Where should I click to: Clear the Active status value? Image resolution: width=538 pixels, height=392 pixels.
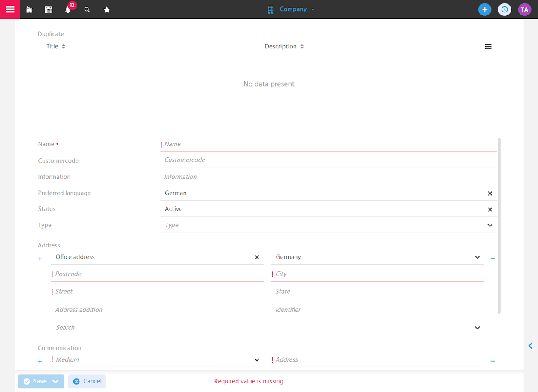tap(490, 210)
